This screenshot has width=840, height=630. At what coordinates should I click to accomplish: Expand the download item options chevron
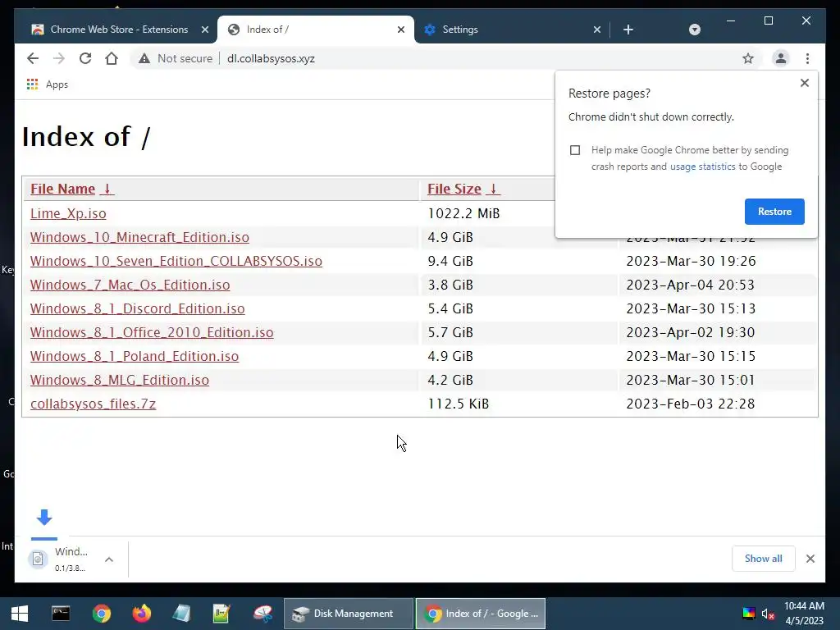(109, 559)
